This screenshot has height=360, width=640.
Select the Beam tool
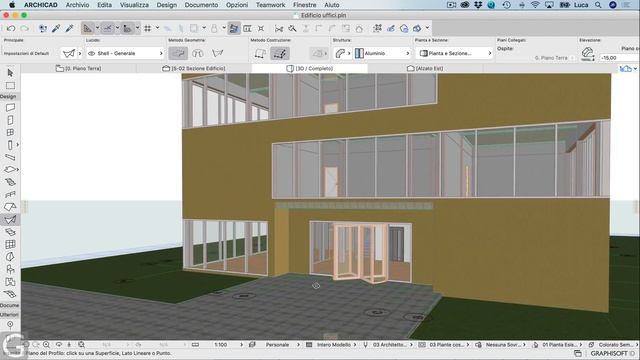10,157
